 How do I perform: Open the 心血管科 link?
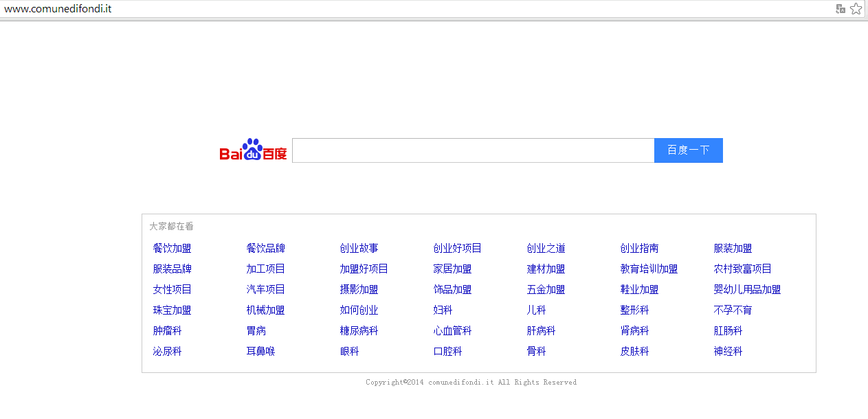pyautogui.click(x=453, y=331)
